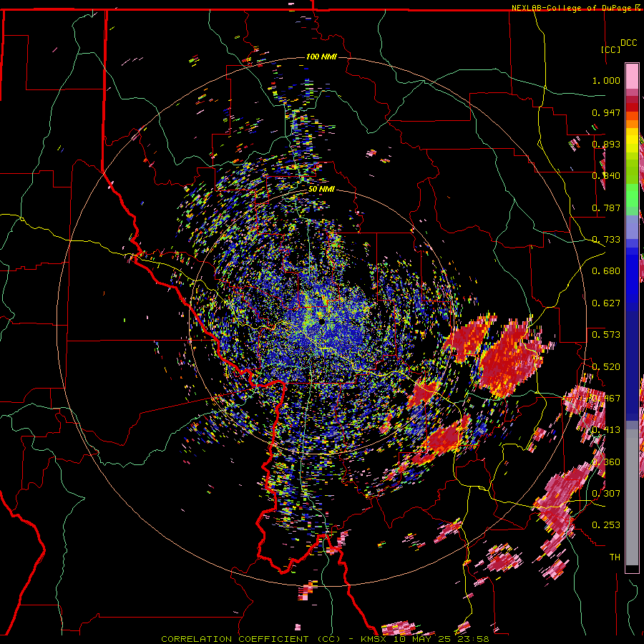
Task: Click the 0.307 scale value
Action: pyautogui.click(x=606, y=494)
